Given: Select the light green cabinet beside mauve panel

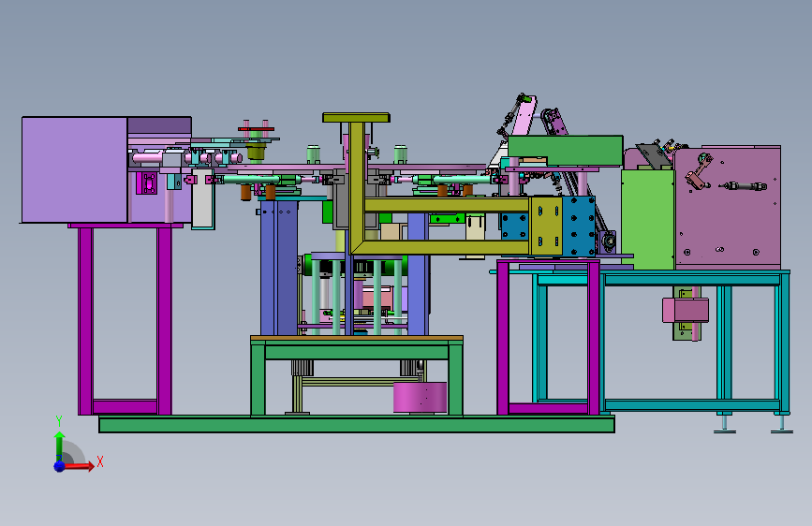Looking at the screenshot, I should (648, 220).
